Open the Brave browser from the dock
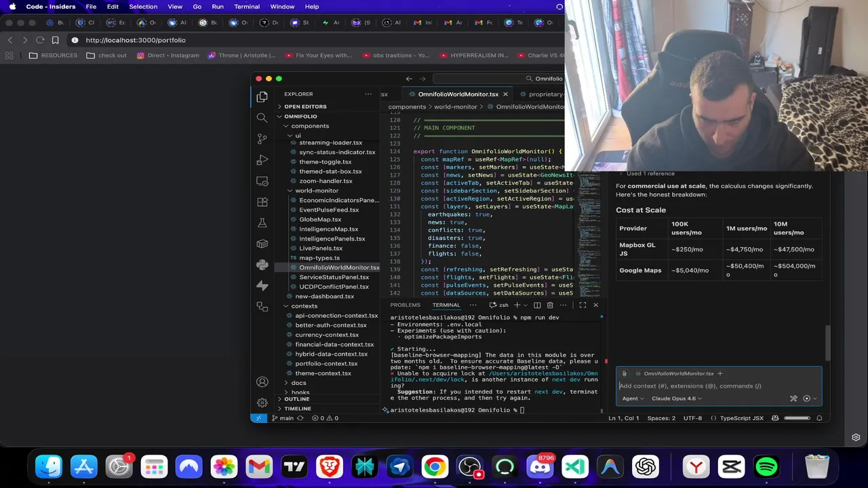 [329, 467]
